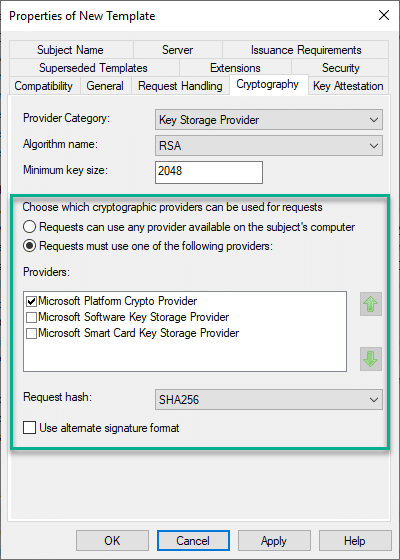Move selected provider down with green arrow
The image size is (400, 560).
coord(371,359)
